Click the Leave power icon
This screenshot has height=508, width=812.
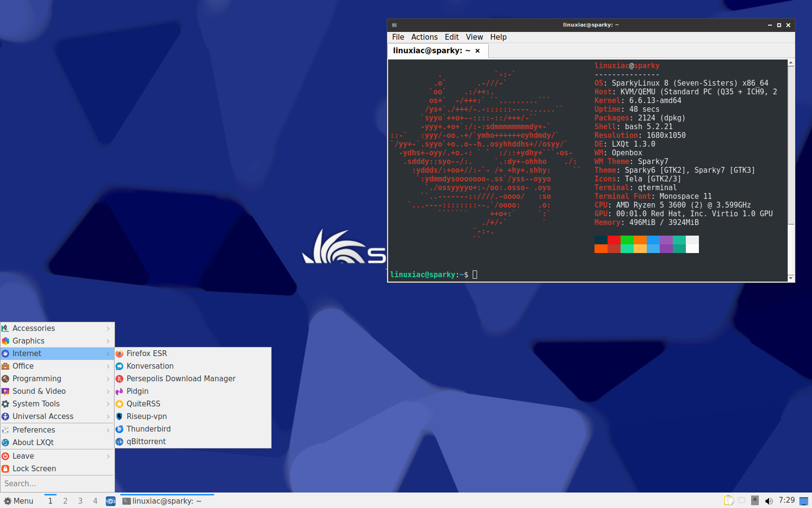[5, 456]
